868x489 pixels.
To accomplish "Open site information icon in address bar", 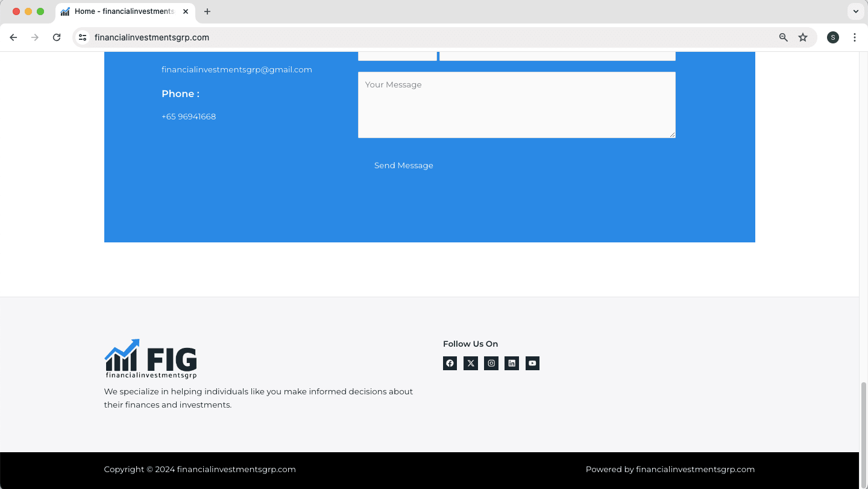I will [83, 37].
